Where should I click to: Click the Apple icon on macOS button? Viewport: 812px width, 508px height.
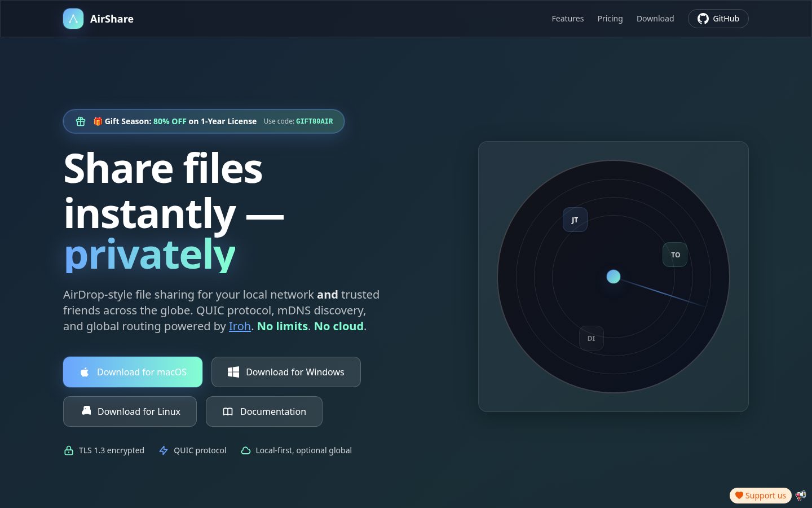[x=85, y=372]
